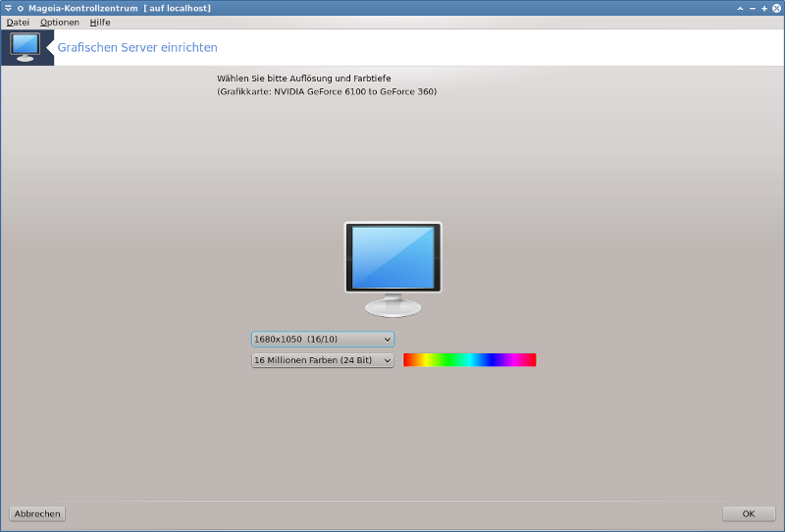Expand the 1680x1050 (16/10) resolution dropdown
The width and height of the screenshot is (785, 532).
[323, 340]
